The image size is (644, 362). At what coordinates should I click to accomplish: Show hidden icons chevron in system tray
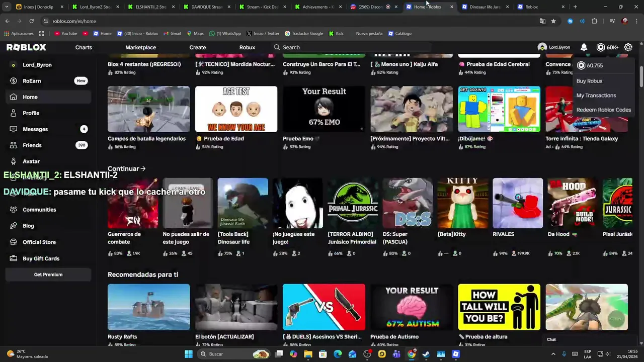(x=553, y=354)
